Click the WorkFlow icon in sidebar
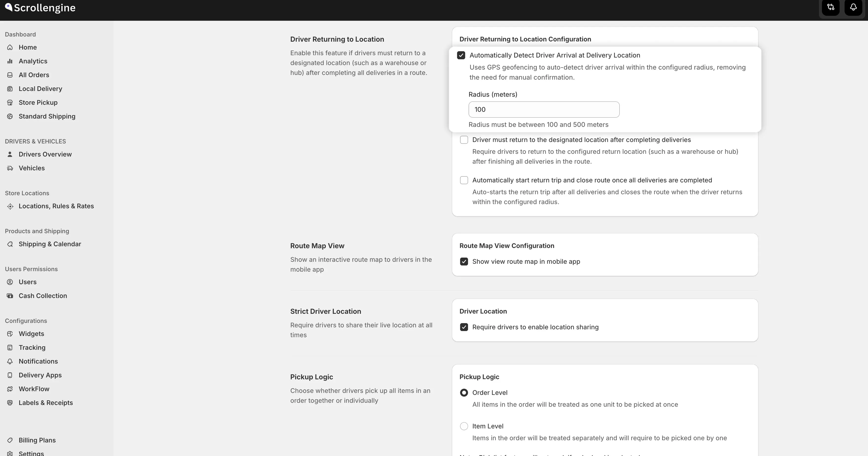Screen dimensions: 868x456 (x=10, y=389)
